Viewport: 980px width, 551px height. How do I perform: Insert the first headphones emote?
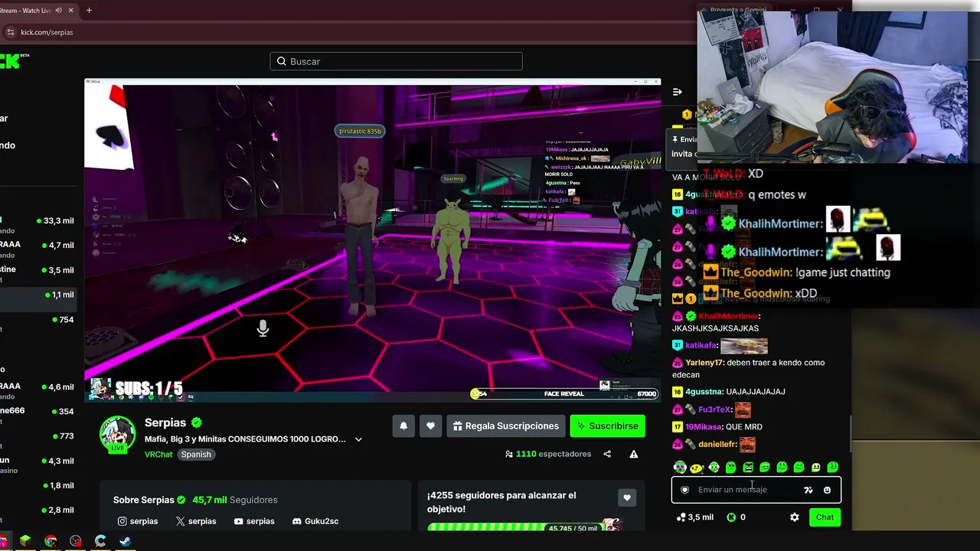click(x=679, y=467)
